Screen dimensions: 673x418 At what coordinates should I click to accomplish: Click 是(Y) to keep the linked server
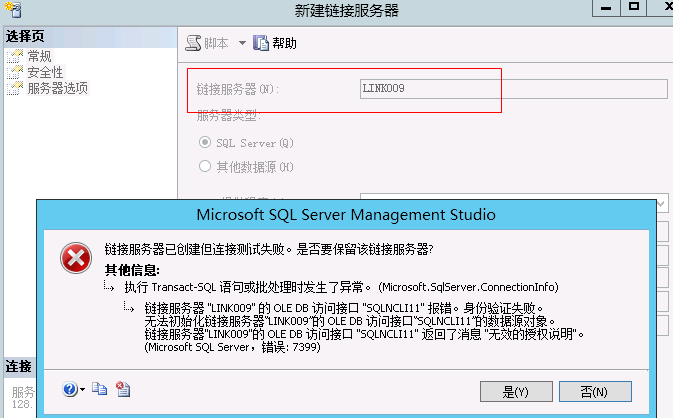click(x=516, y=391)
